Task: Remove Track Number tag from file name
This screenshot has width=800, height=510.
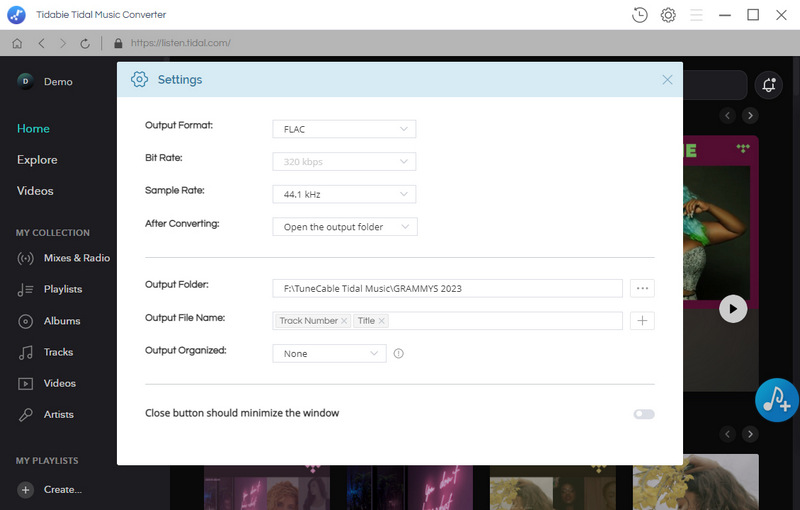Action: click(x=344, y=321)
